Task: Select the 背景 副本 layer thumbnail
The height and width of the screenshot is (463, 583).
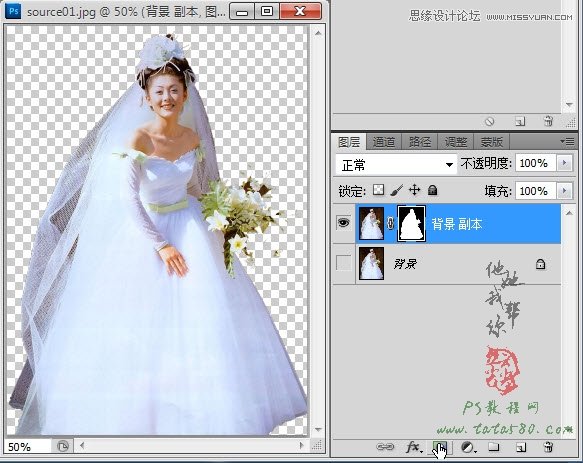Action: (371, 224)
